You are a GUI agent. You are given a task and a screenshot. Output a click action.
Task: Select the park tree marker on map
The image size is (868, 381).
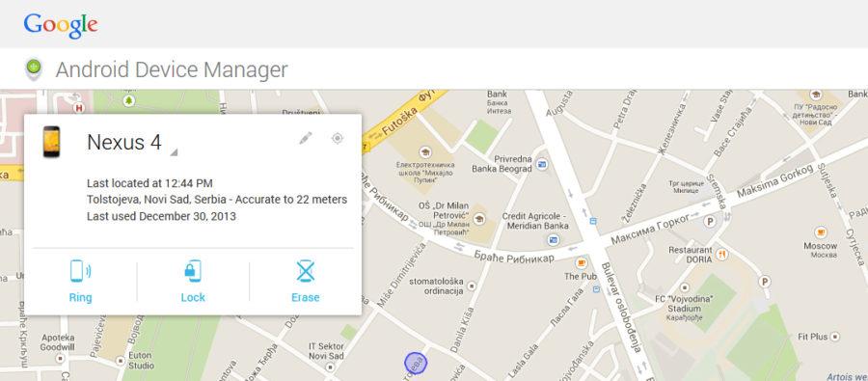coord(129,100)
